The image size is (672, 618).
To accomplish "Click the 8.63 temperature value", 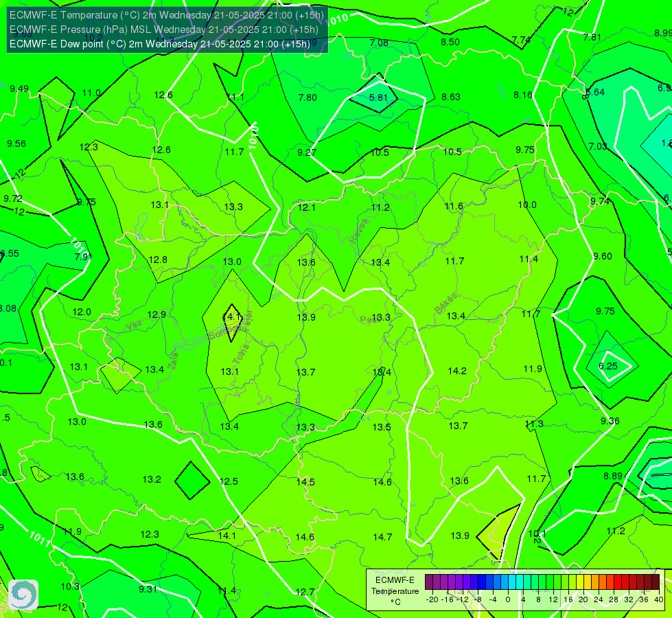I will [x=451, y=98].
